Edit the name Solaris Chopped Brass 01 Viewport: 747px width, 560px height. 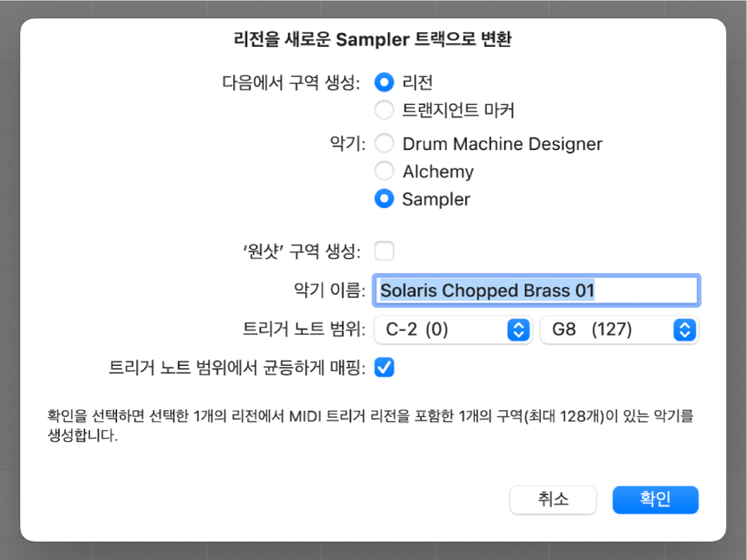coord(536,290)
